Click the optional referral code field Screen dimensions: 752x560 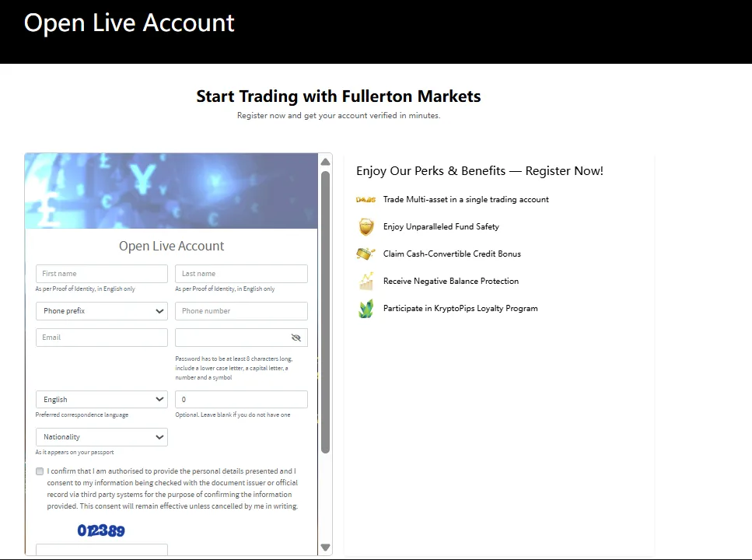[241, 400]
